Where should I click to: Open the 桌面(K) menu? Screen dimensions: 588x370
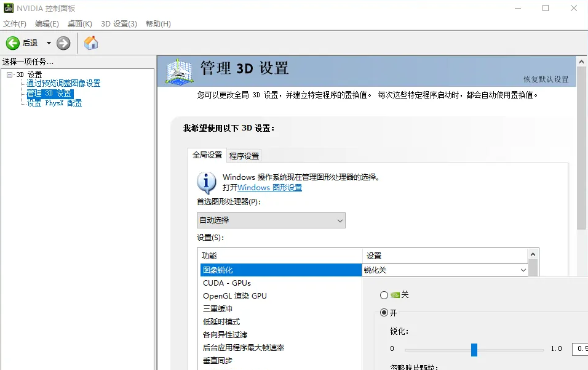79,23
